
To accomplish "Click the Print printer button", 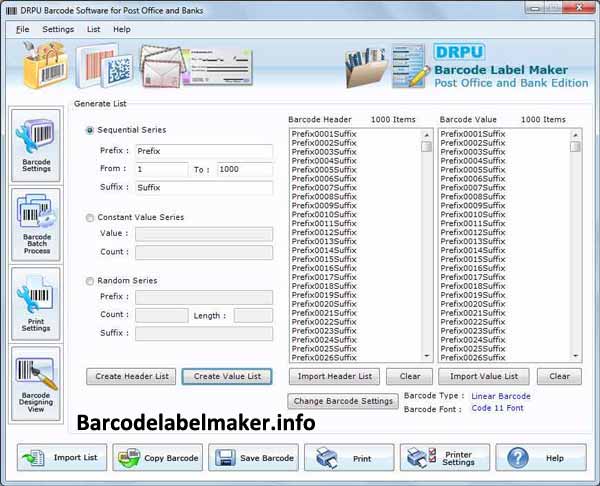I will (x=349, y=458).
